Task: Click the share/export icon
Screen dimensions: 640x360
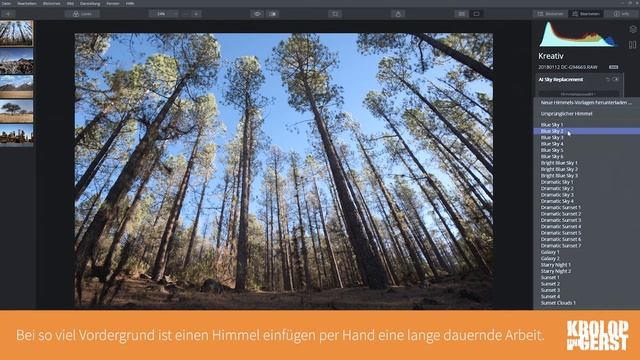Action: 398,14
